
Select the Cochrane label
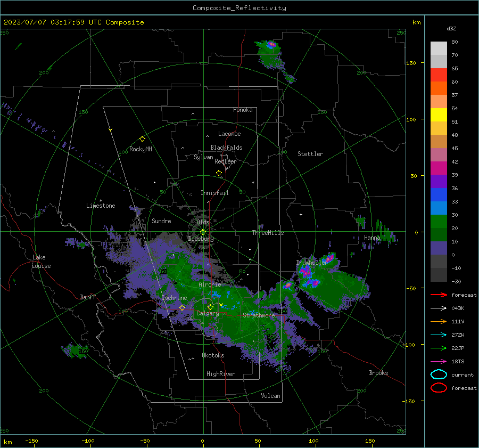(174, 298)
